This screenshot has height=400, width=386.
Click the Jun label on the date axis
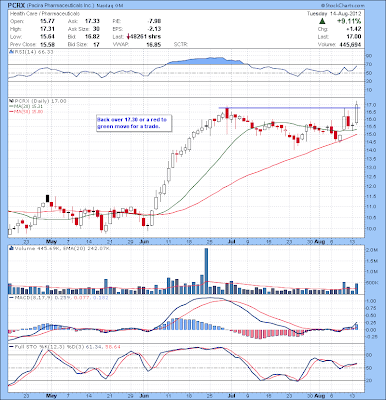point(144,241)
